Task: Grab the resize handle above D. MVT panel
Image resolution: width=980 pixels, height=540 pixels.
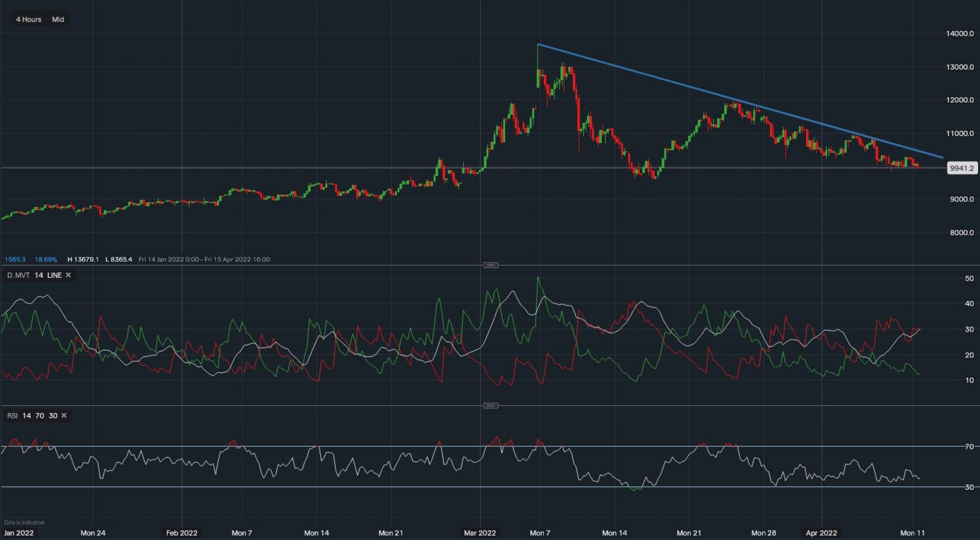Action: pos(490,265)
